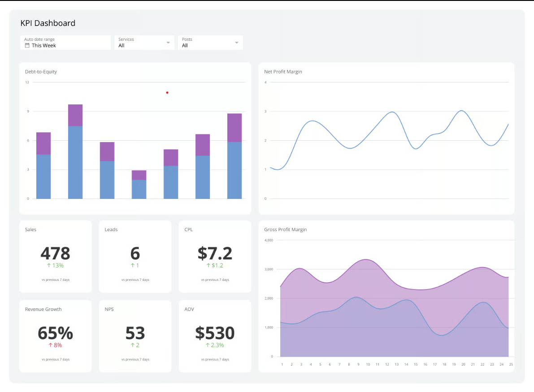Click the red up arrow under Revenue Growth
The image size is (534, 392).
point(51,345)
